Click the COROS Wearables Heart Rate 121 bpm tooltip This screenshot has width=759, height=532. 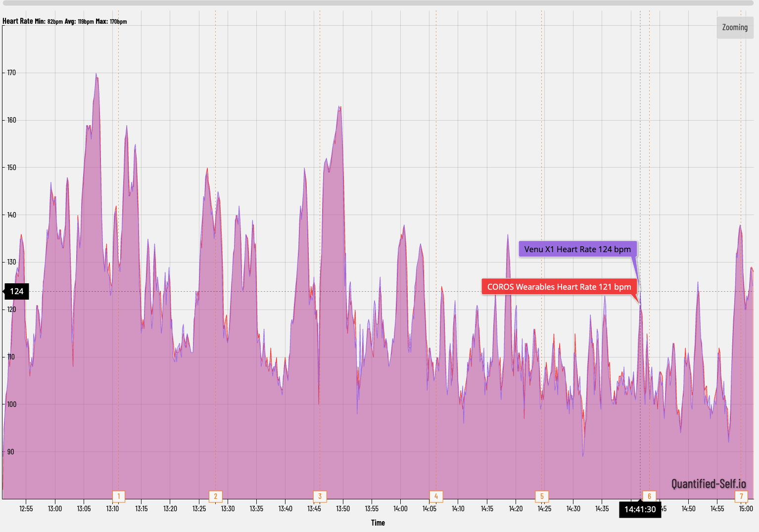(559, 287)
